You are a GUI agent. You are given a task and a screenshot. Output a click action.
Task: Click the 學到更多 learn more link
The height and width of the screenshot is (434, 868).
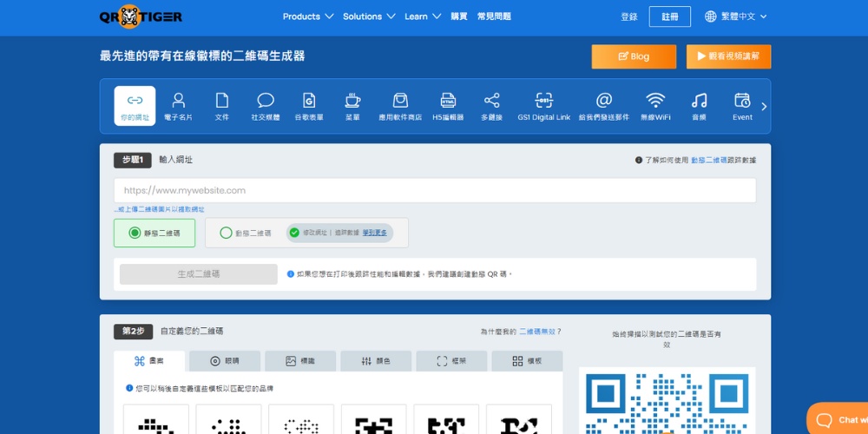tap(375, 233)
